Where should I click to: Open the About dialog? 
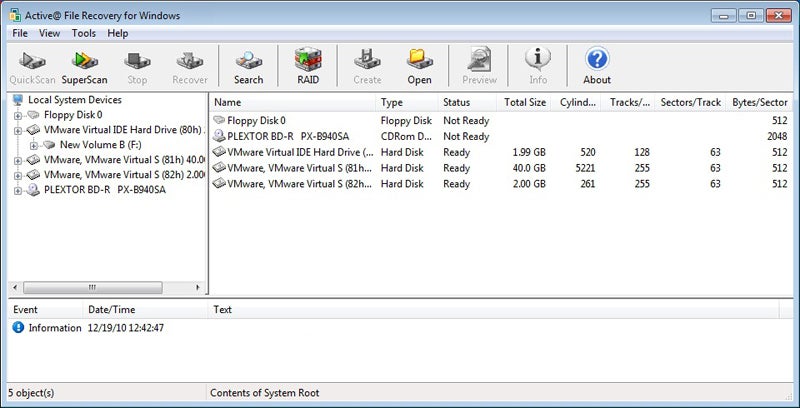click(x=597, y=67)
